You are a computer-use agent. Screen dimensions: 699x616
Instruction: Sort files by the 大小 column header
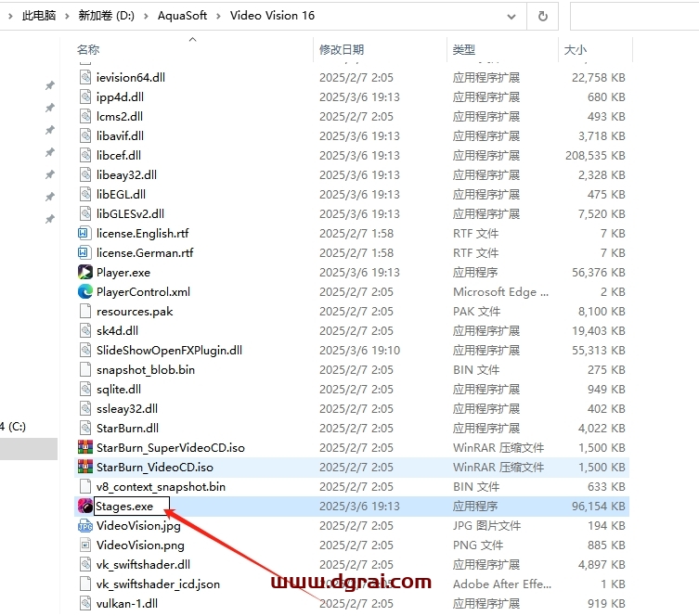pyautogui.click(x=575, y=49)
